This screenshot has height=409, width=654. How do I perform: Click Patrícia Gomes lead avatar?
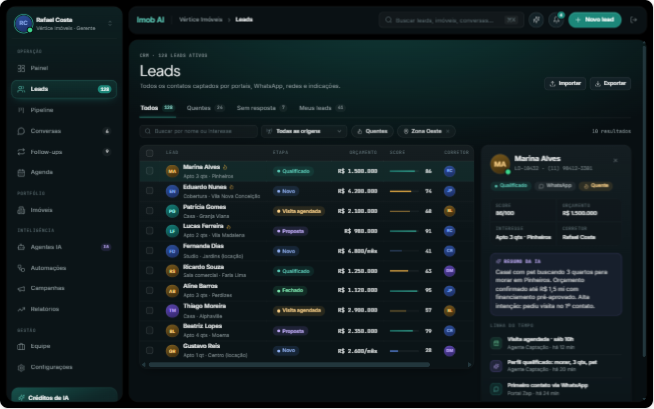point(172,211)
